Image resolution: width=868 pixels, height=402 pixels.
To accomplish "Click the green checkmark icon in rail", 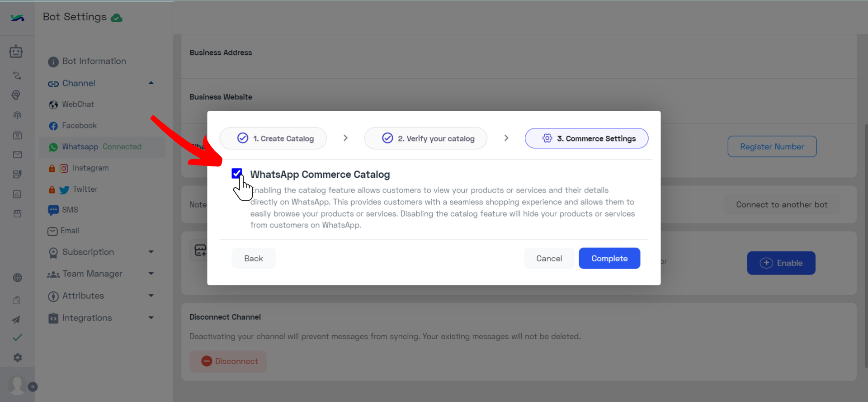I will [17, 337].
